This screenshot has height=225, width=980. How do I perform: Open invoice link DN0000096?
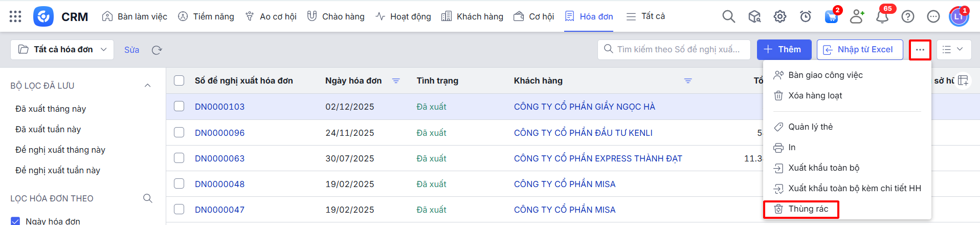coord(219,133)
